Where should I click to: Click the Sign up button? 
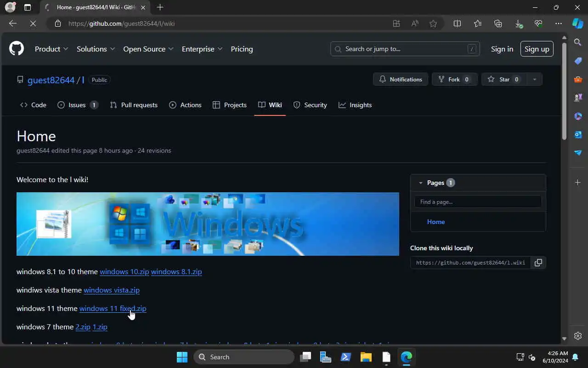point(537,49)
